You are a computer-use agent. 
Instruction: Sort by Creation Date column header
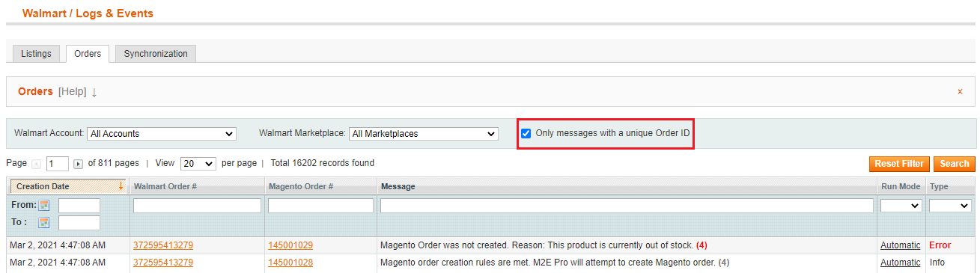click(x=68, y=186)
